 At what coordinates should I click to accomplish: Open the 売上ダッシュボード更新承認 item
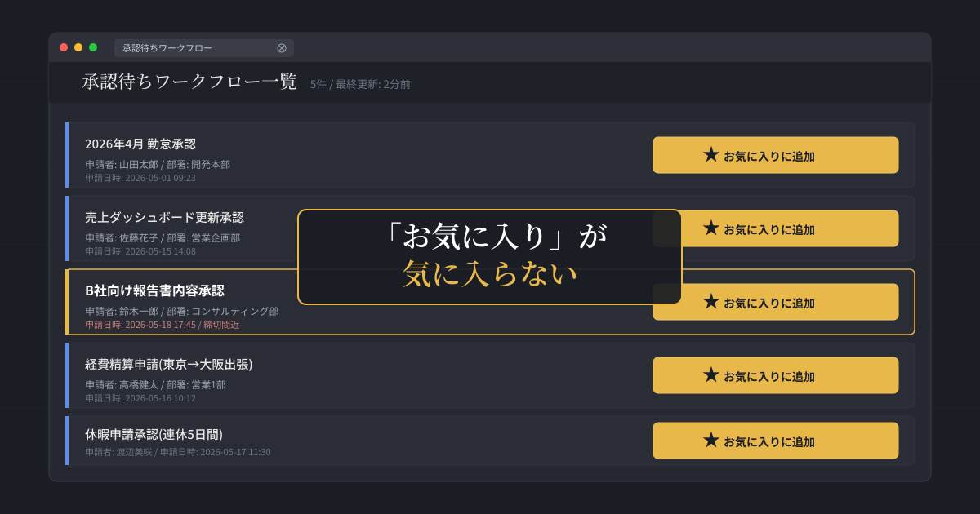[164, 217]
